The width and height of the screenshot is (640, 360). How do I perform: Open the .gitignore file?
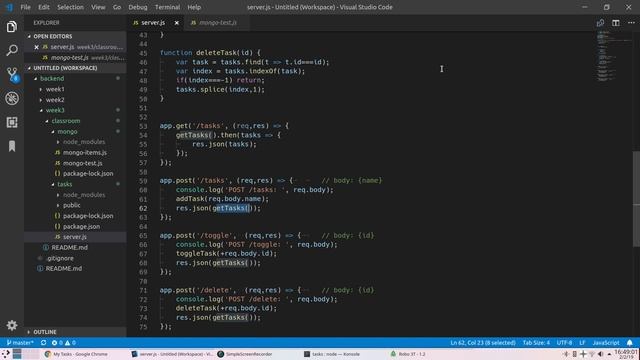click(x=60, y=258)
